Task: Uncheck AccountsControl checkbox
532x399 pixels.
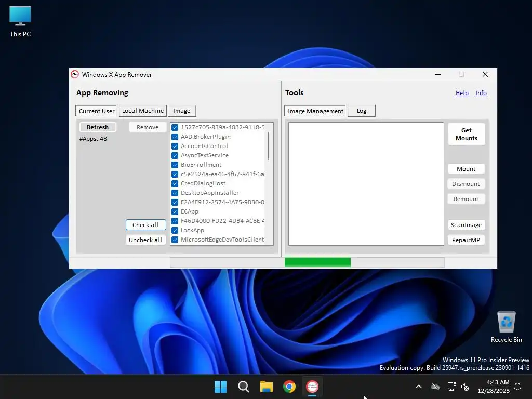Action: [175, 146]
